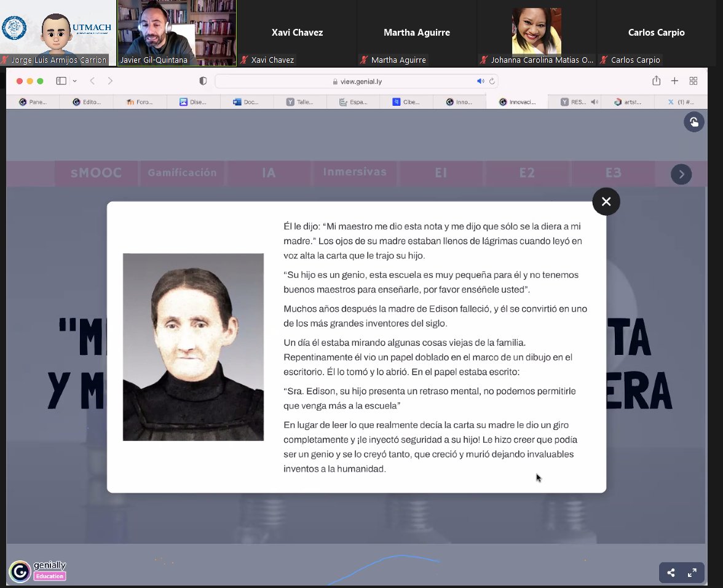Share the genially with share icon
The height and width of the screenshot is (588, 723).
tap(671, 573)
